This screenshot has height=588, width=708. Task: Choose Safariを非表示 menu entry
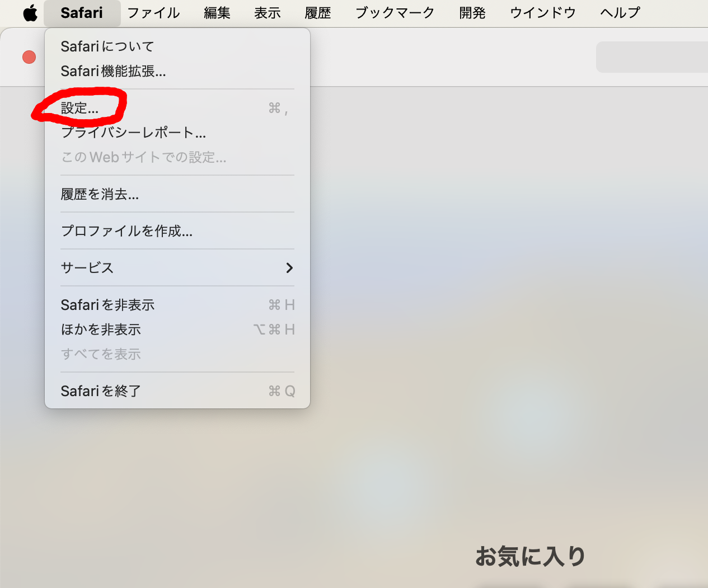[177, 305]
